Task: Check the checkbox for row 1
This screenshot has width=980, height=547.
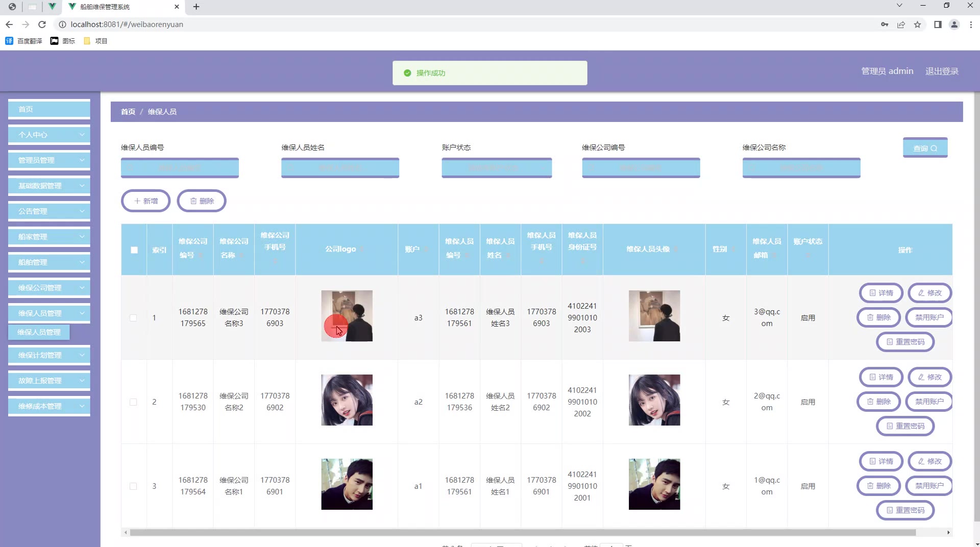Action: pyautogui.click(x=133, y=318)
